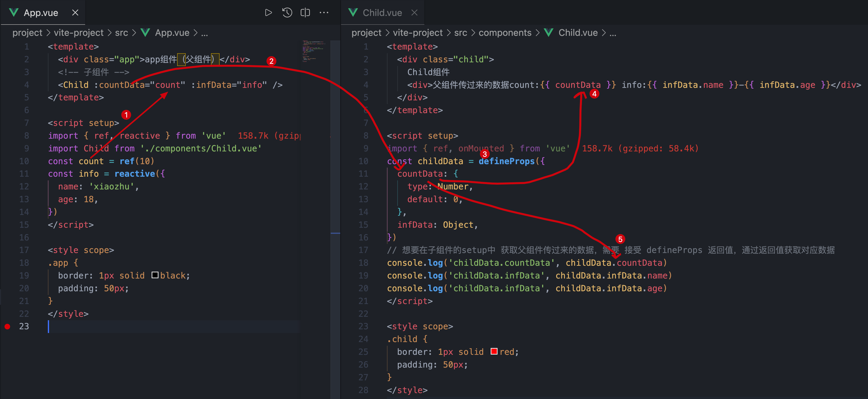Click the Child.vue breadcrumb file item
The height and width of the screenshot is (399, 868).
(x=578, y=33)
